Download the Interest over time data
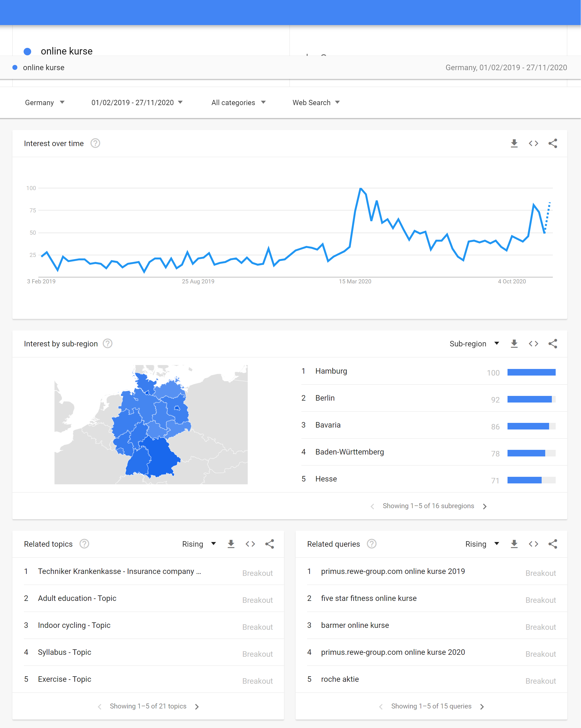581x728 pixels. point(514,144)
